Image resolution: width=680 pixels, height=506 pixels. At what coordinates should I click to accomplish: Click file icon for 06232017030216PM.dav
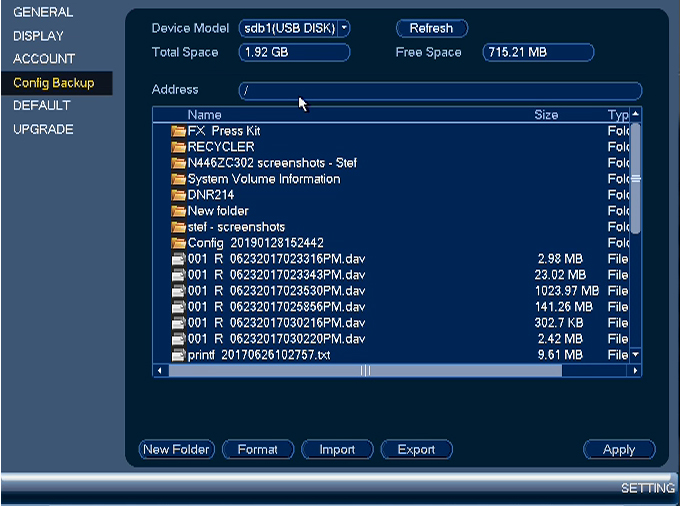click(178, 323)
